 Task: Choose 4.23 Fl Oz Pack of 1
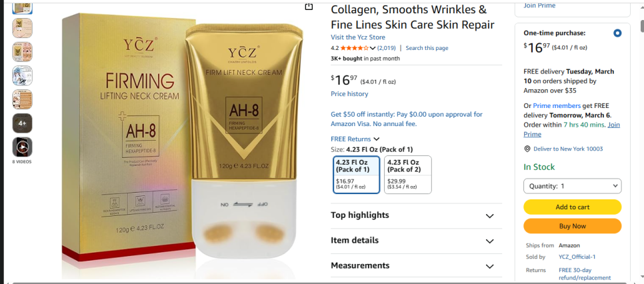(357, 175)
